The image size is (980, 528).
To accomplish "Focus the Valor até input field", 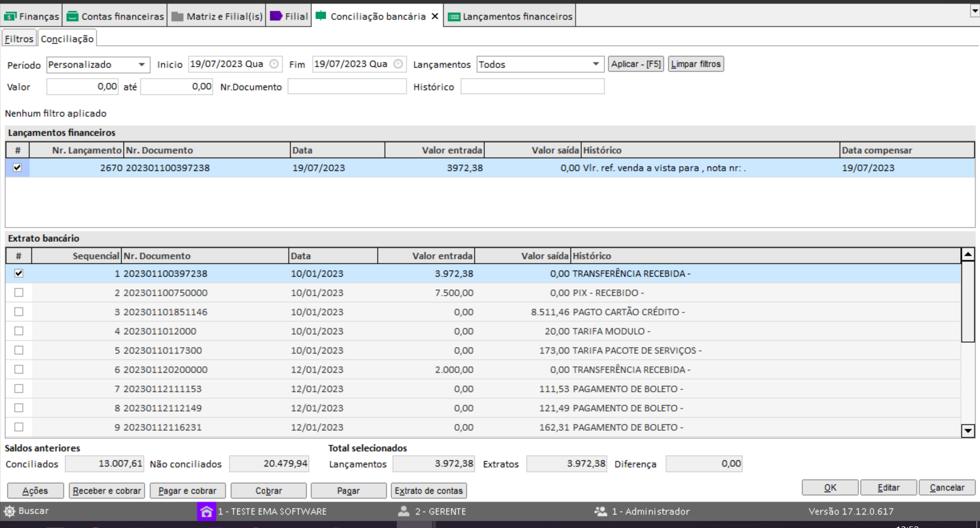I will click(x=177, y=86).
